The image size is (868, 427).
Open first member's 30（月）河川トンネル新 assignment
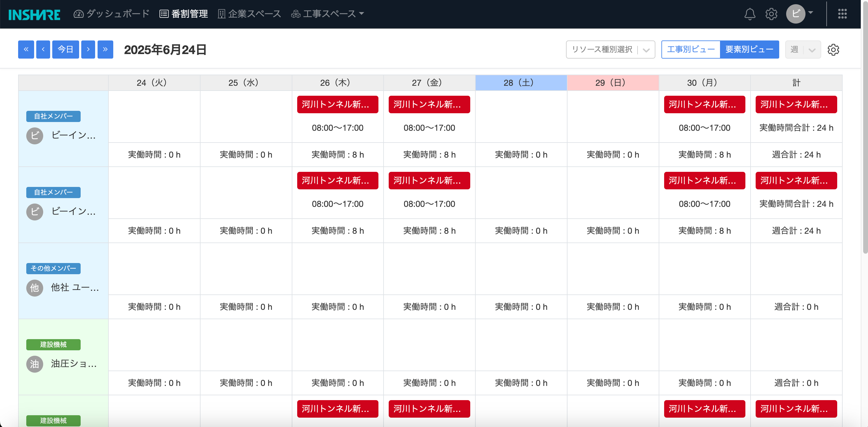(x=705, y=104)
